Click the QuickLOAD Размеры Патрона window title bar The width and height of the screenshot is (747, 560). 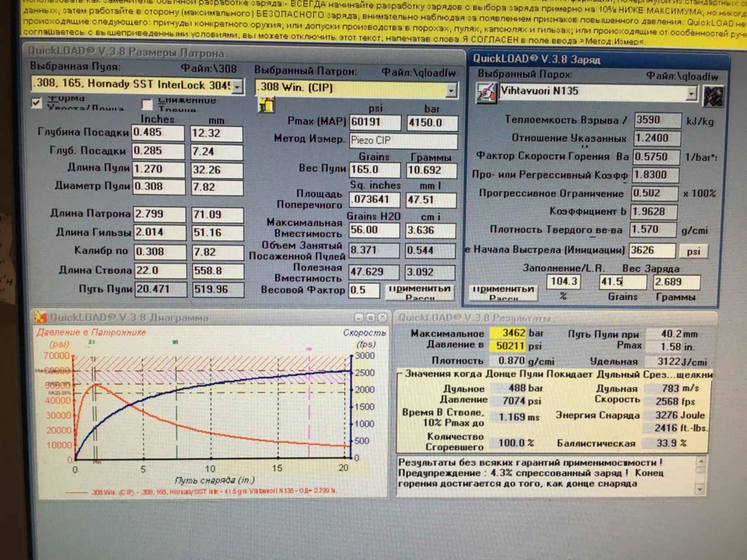coord(243,52)
